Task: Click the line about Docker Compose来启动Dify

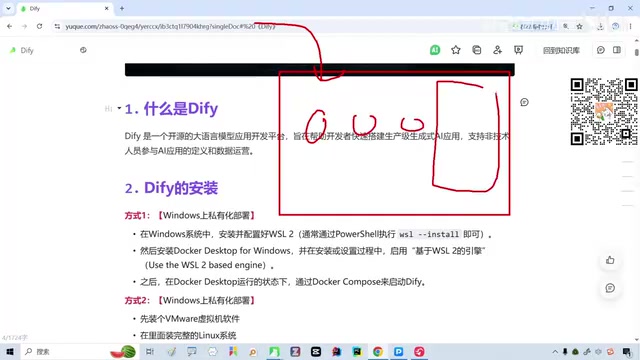Action: pos(283,282)
